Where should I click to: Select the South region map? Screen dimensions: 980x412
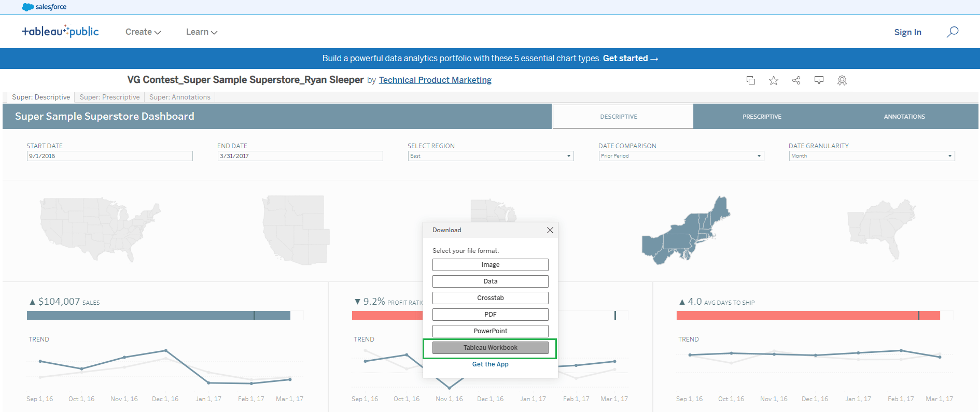[x=881, y=229]
